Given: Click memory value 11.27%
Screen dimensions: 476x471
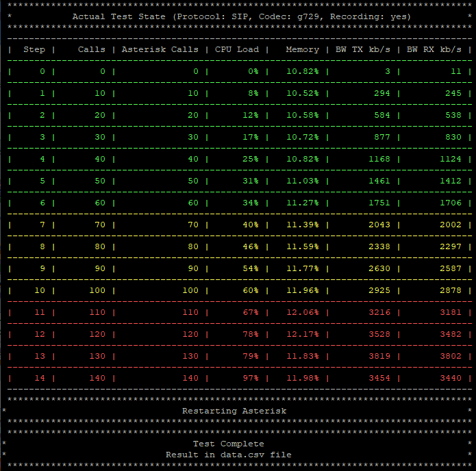Looking at the screenshot, I should [x=303, y=203].
